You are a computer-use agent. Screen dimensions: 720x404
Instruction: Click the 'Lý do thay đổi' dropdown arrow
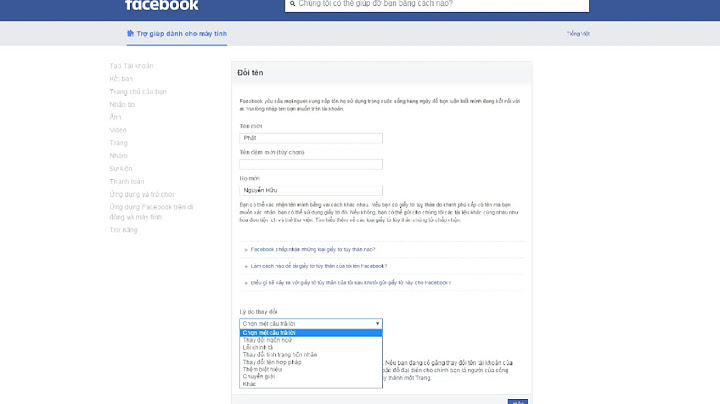377,324
